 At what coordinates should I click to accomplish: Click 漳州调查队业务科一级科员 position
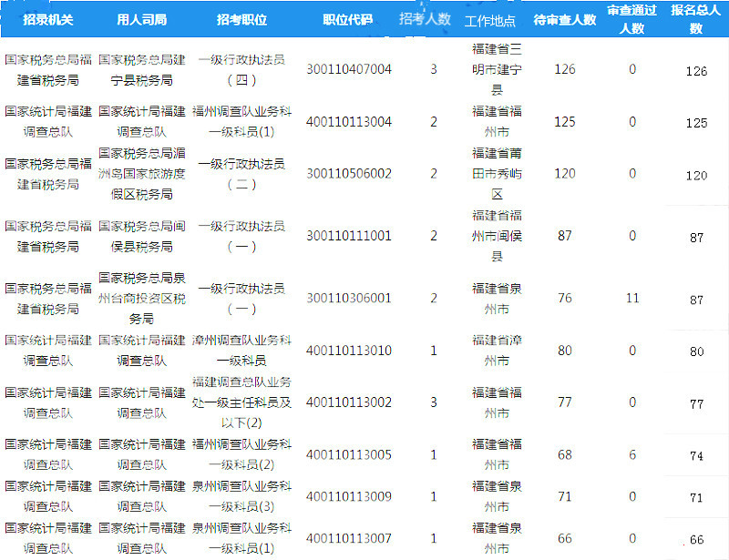(241, 351)
